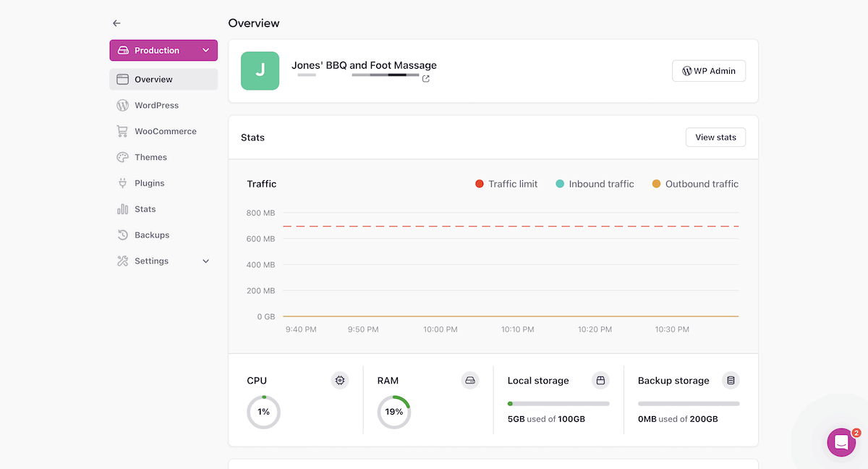Screen dimensions: 868x469
Task: Click the RAM 19% usage gauge
Action: tap(394, 412)
